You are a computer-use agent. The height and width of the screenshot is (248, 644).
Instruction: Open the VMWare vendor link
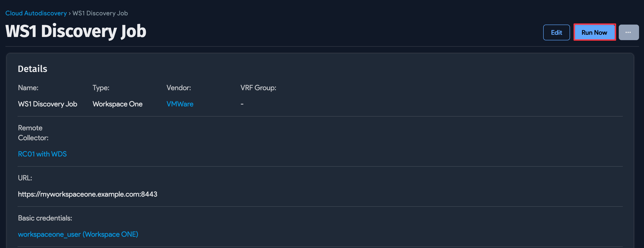point(180,104)
